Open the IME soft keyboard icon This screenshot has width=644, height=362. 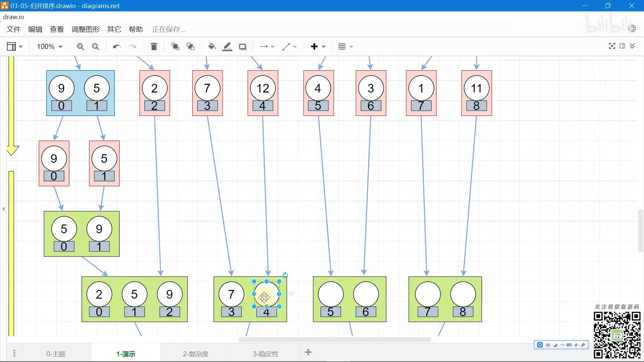[569, 345]
